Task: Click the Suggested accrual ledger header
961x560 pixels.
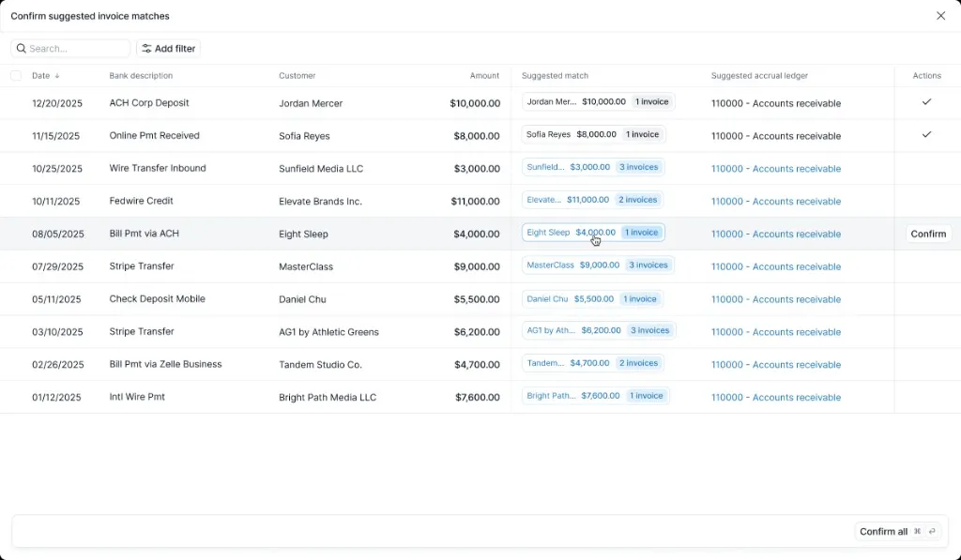Action: point(759,76)
